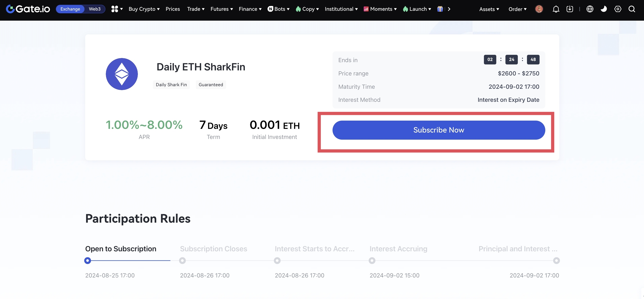Open the apps grid dropdown
The width and height of the screenshot is (644, 299).
click(117, 9)
